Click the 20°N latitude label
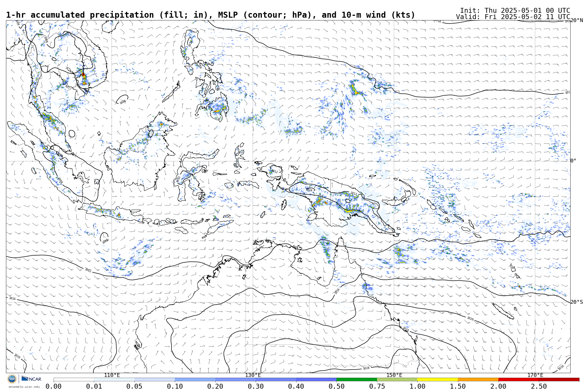This screenshot has height=390, width=588. click(577, 20)
